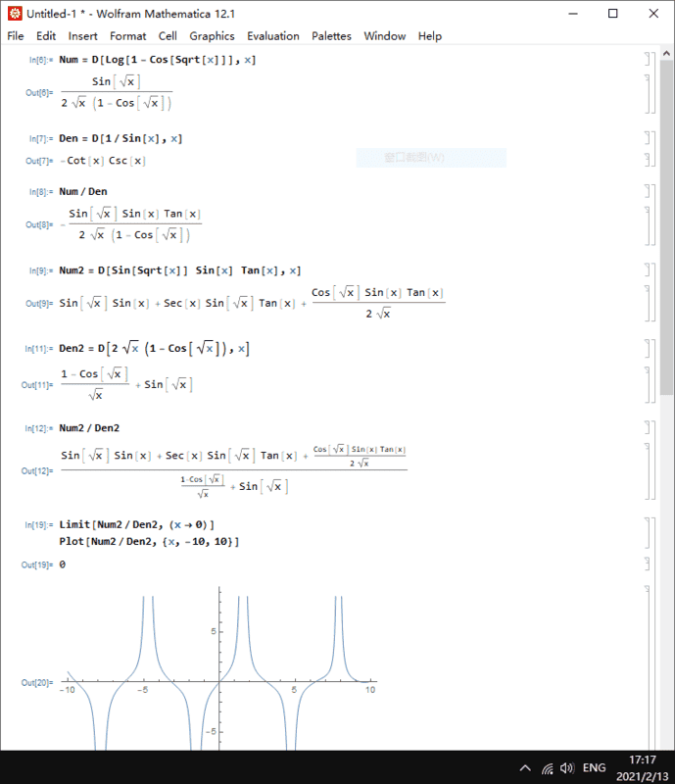
Task: Maximize the Mathematica window
Action: 612,14
